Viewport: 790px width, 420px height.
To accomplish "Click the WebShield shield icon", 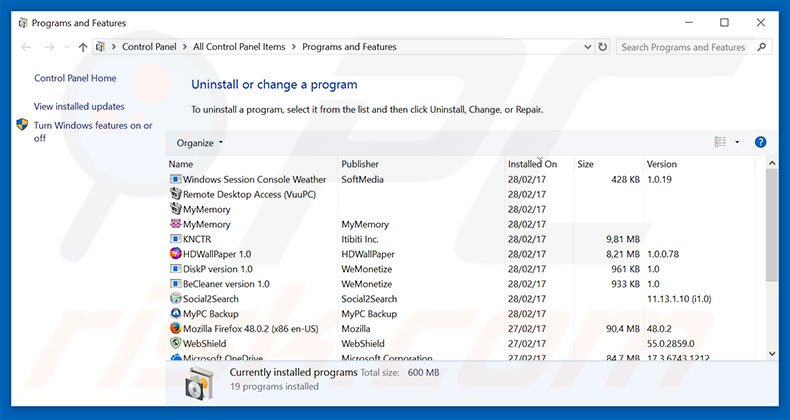I will (175, 343).
